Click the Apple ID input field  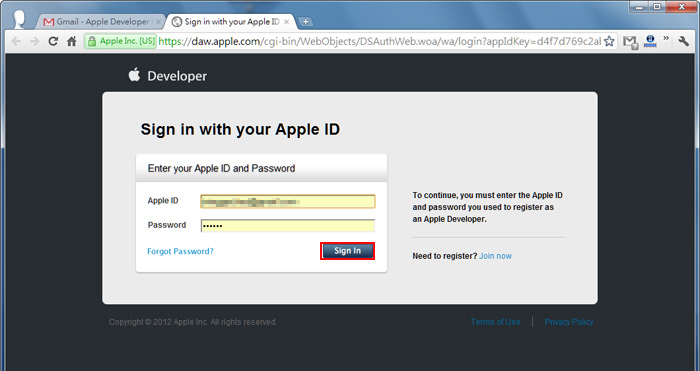pyautogui.click(x=288, y=201)
